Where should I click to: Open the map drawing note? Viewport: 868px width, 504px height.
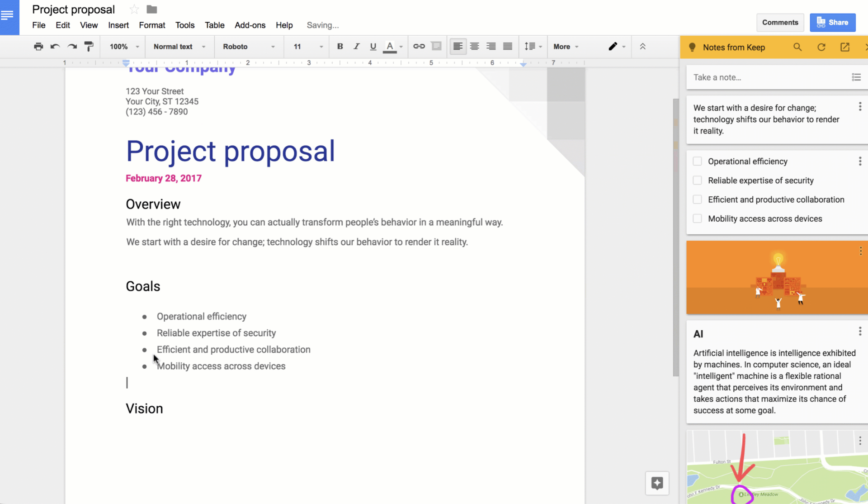pyautogui.click(x=777, y=467)
